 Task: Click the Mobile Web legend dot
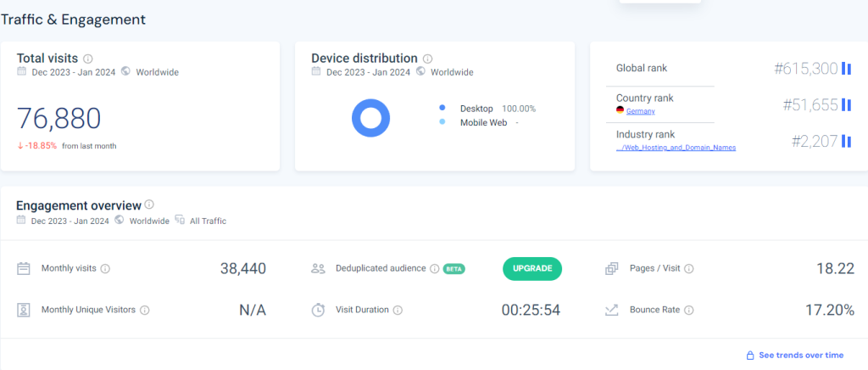pos(442,123)
